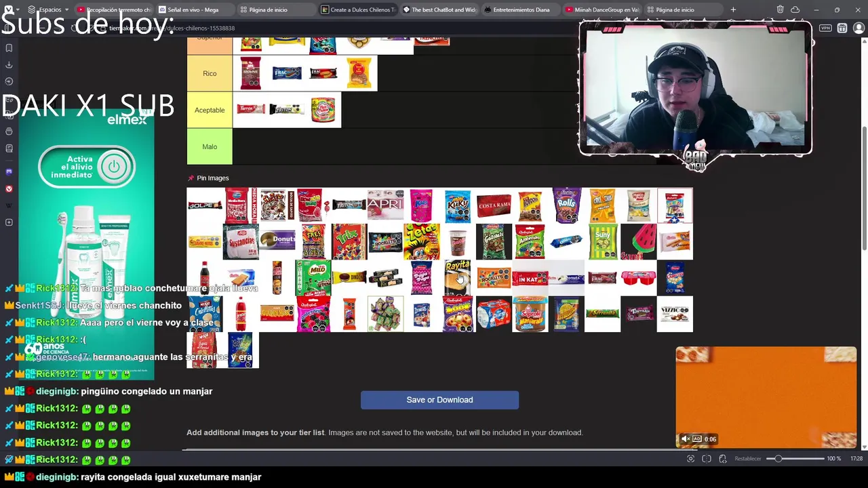Select the watermelon popsicle image
Screen dimensions: 868x488
point(638,242)
